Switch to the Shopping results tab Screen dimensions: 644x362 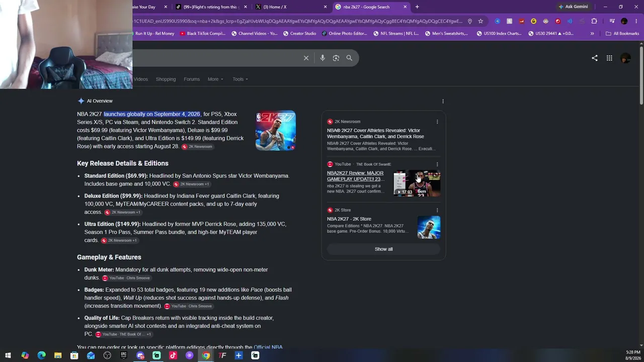[166, 79]
